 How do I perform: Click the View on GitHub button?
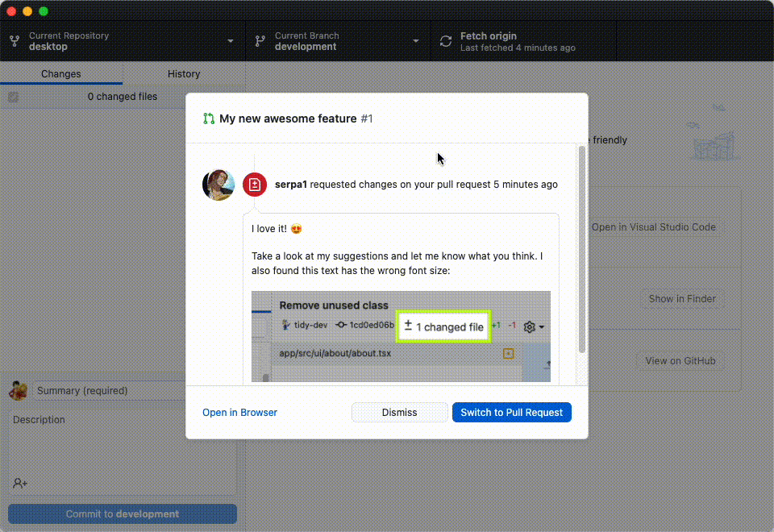click(680, 361)
